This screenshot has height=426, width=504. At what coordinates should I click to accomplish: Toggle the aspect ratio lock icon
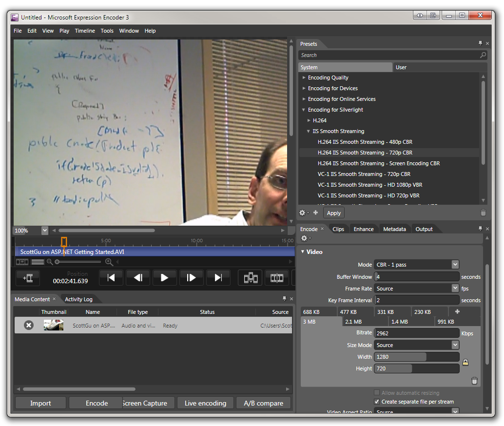(465, 363)
